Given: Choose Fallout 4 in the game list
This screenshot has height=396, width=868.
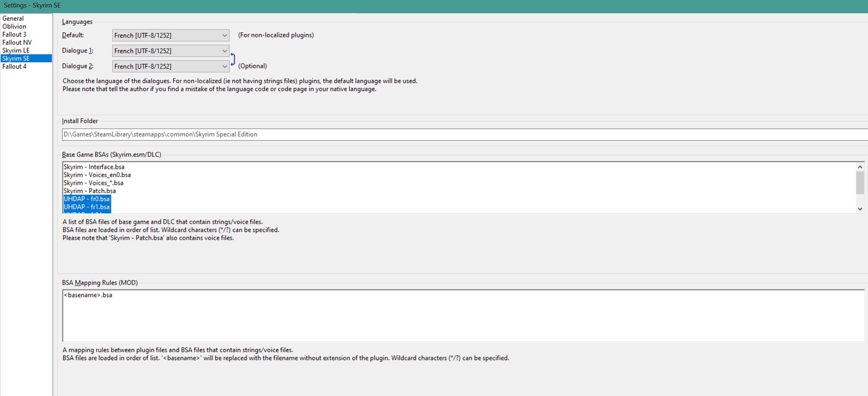Looking at the screenshot, I should (14, 66).
